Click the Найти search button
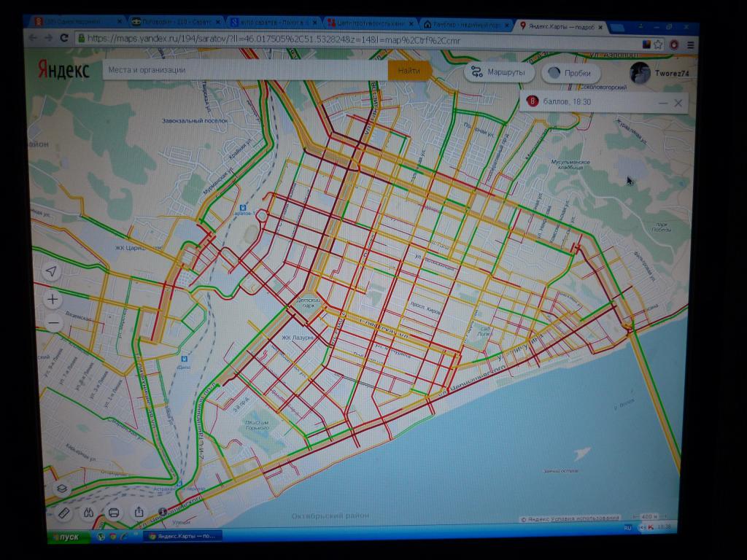The width and height of the screenshot is (747, 560). [409, 71]
